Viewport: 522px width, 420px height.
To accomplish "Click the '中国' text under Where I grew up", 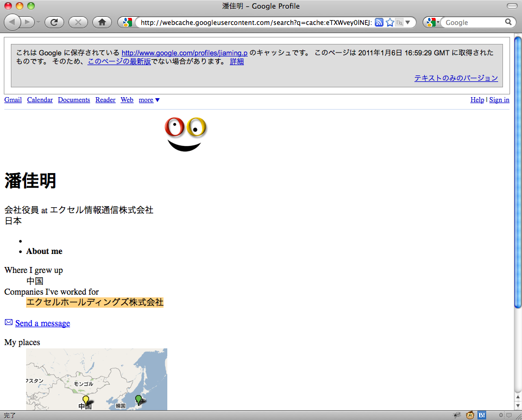I will (35, 281).
